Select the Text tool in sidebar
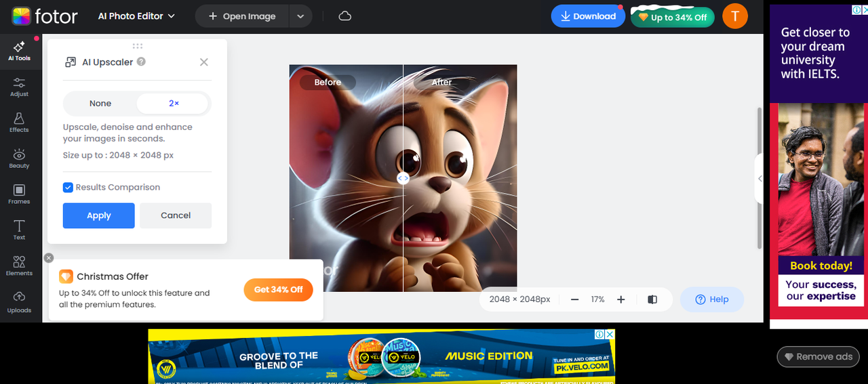Image resolution: width=868 pixels, height=384 pixels. [x=19, y=230]
